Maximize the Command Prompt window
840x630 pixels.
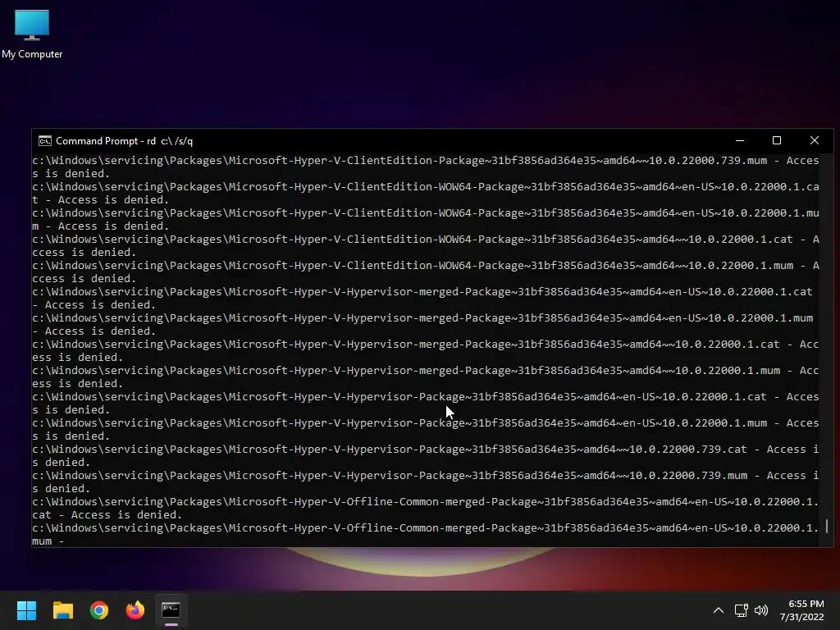(777, 140)
